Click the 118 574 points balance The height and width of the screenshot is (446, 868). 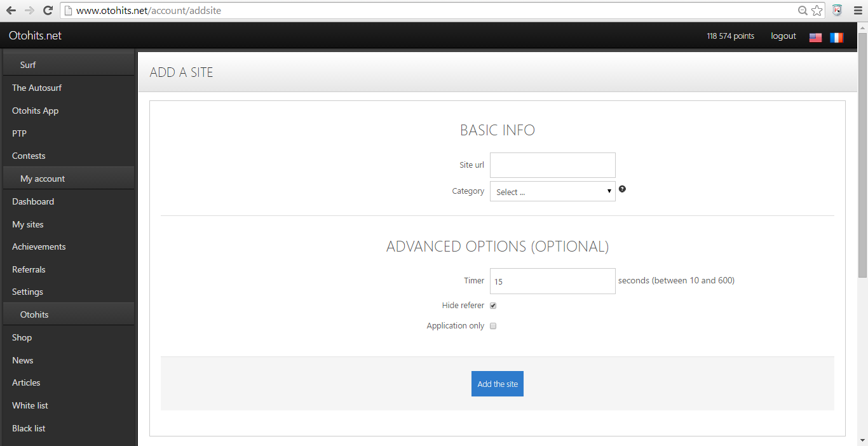tap(730, 36)
